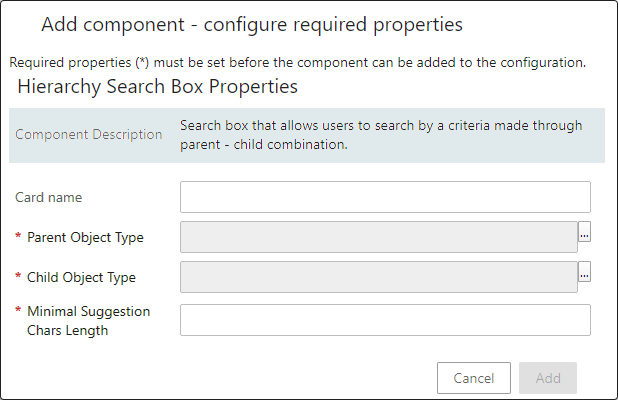Click the Hierarchy Search Box Properties heading
Screen dimensions: 618x400
tap(157, 87)
